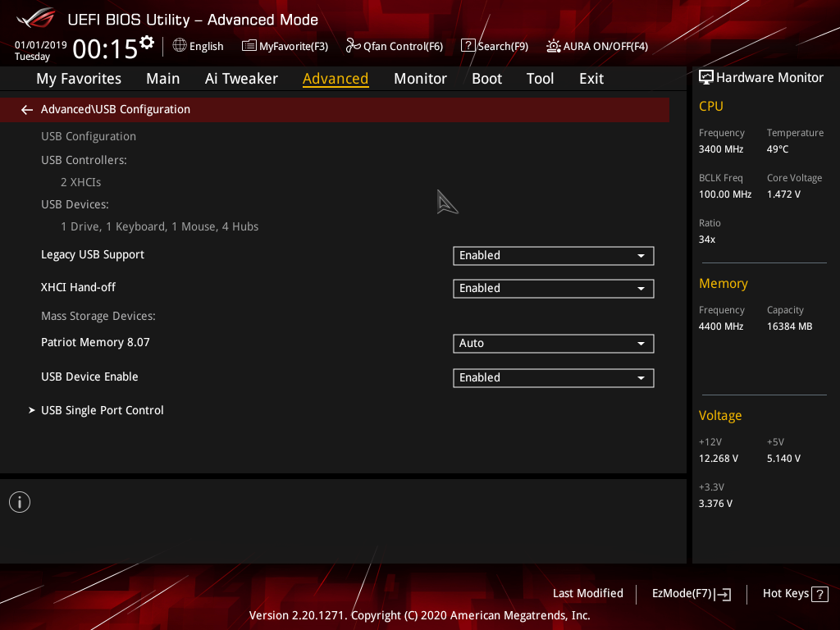Open Legacy USB Support dropdown
840x630 pixels.
click(554, 256)
